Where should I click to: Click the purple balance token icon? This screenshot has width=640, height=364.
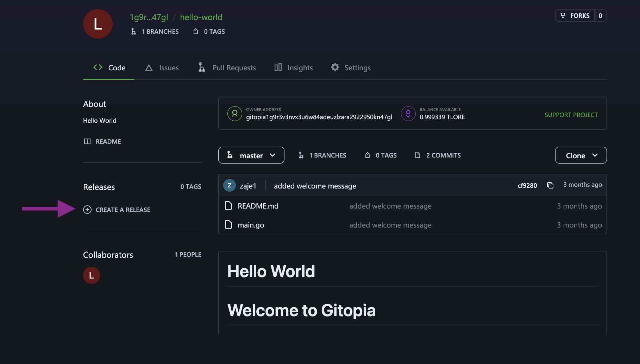click(x=408, y=114)
